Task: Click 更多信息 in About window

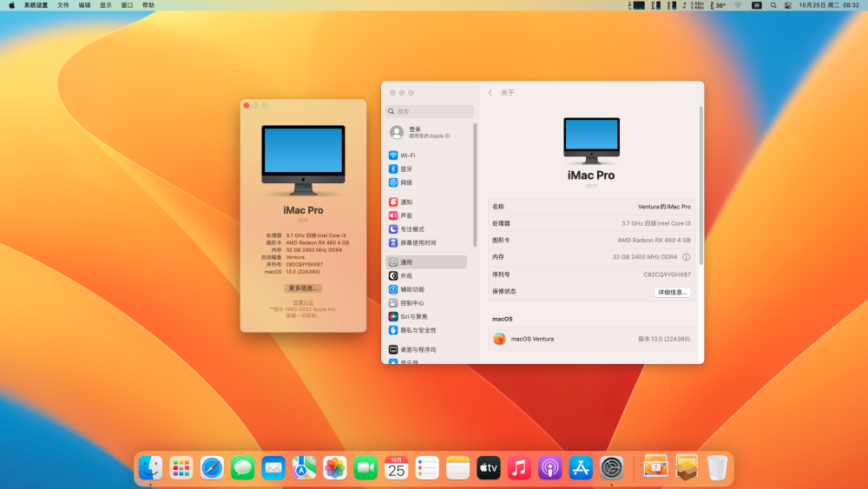Action: pos(303,288)
